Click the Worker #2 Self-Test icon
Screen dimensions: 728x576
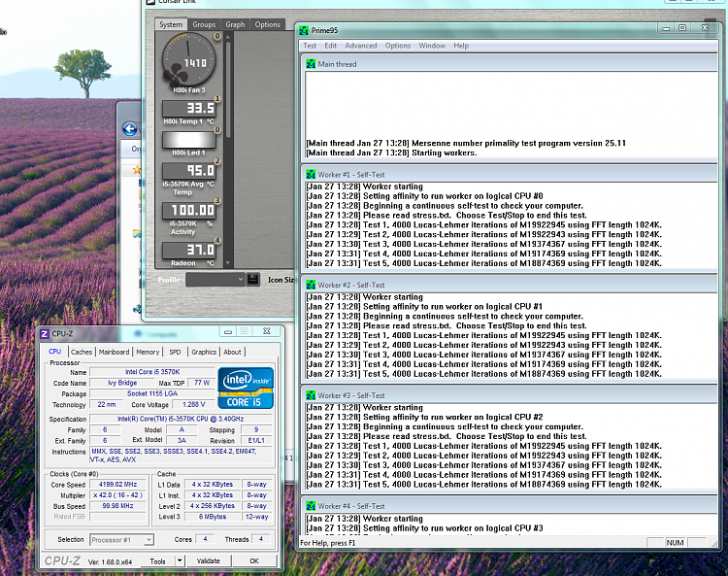coord(311,285)
